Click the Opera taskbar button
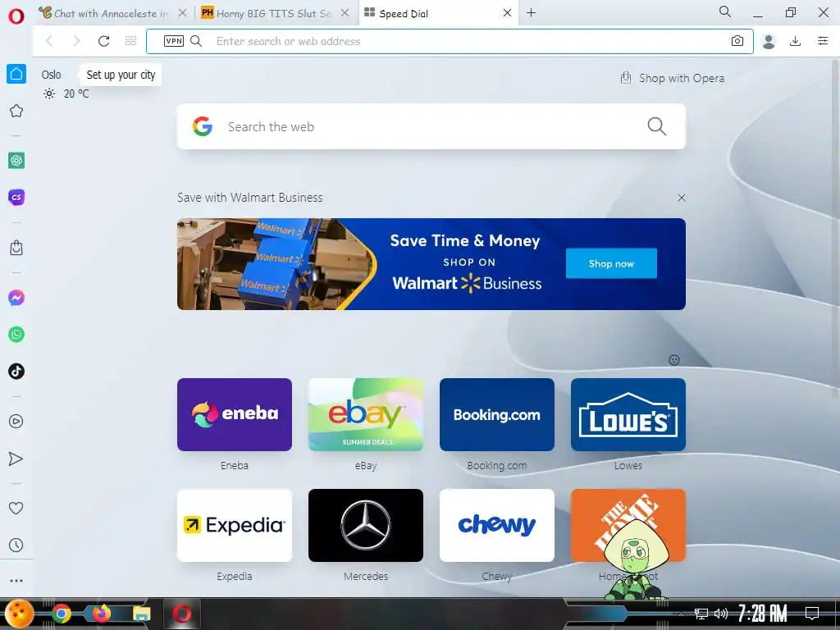This screenshot has width=840, height=630. pyautogui.click(x=181, y=614)
